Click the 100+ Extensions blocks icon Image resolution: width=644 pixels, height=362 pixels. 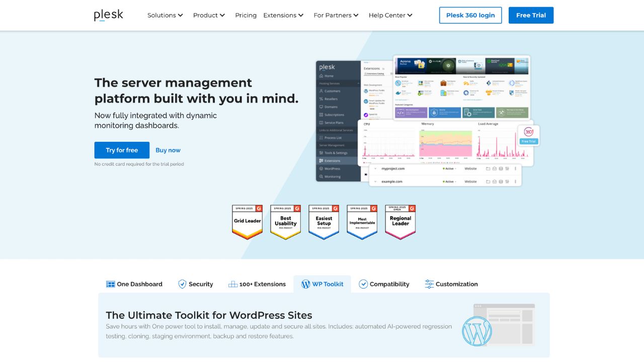233,284
